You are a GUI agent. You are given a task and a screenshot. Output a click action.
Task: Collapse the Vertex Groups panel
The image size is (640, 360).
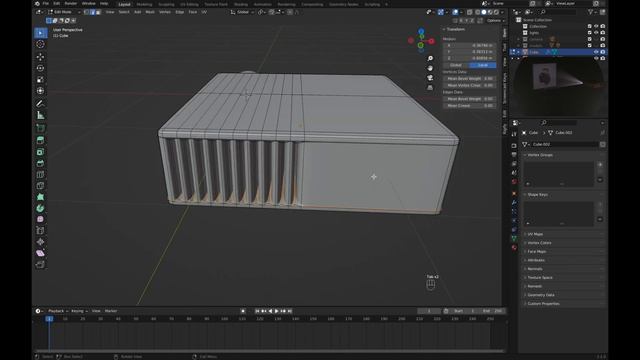pos(525,155)
